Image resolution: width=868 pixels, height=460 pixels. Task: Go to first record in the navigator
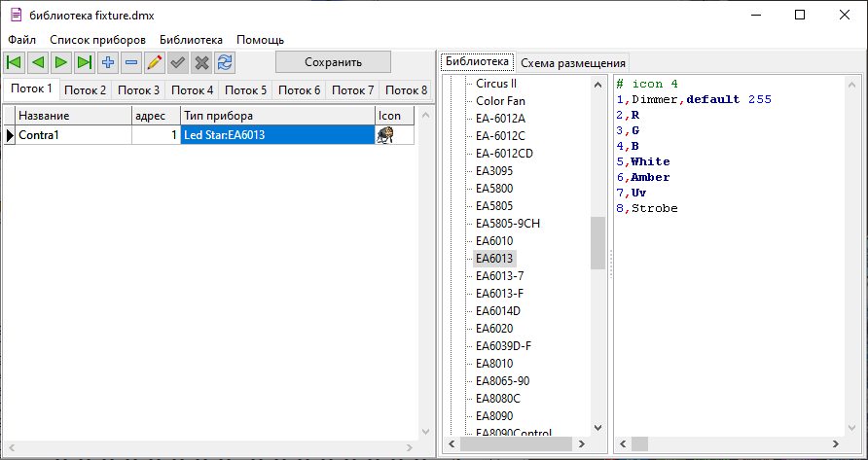(14, 62)
